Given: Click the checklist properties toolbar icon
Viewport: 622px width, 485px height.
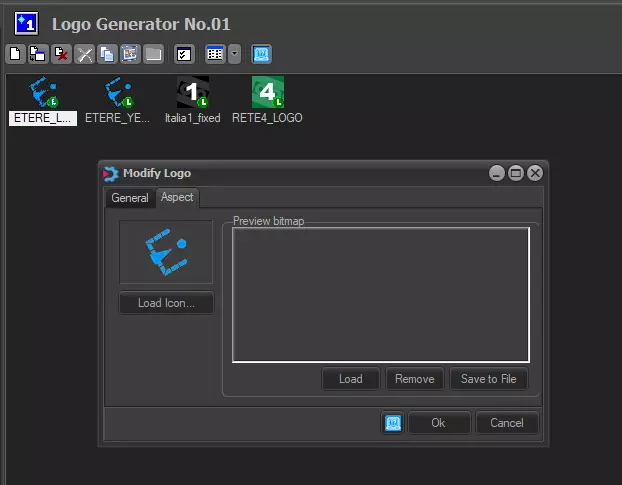Looking at the screenshot, I should [x=183, y=54].
